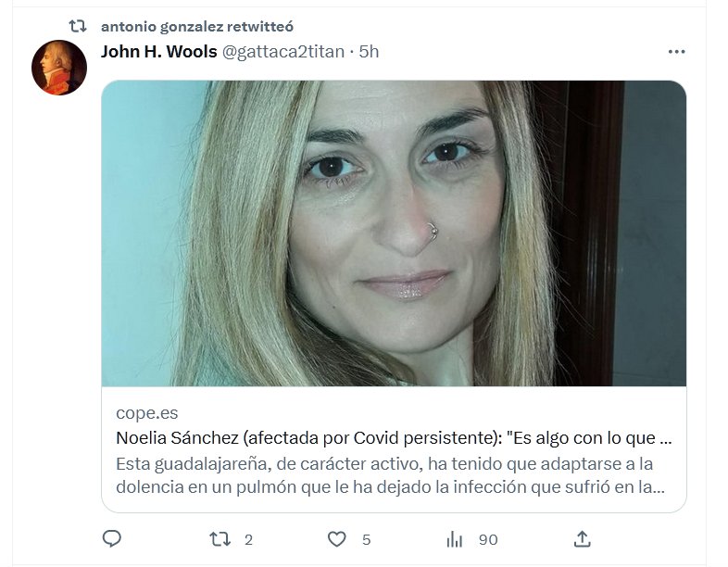Share the tweet using the upload icon
This screenshot has width=728, height=567.
[x=582, y=538]
